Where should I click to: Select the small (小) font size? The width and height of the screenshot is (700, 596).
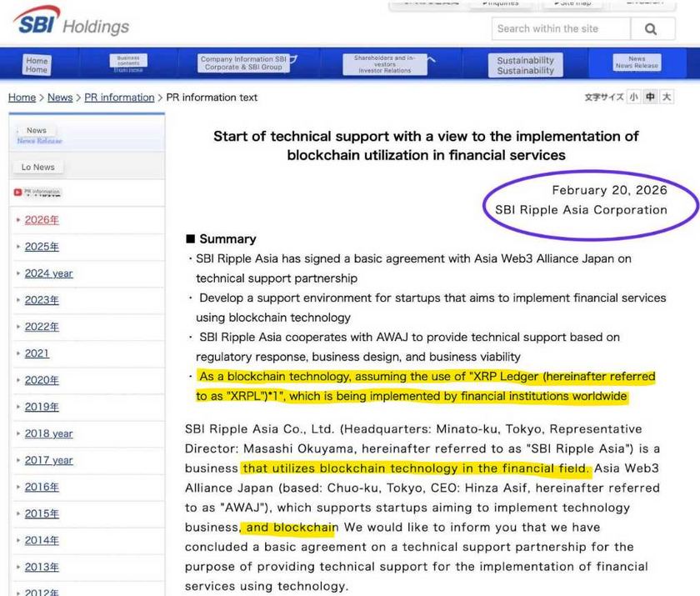pos(634,98)
